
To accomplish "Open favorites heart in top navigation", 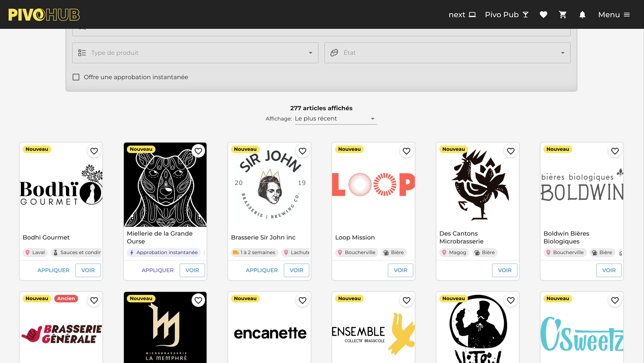I will [543, 15].
